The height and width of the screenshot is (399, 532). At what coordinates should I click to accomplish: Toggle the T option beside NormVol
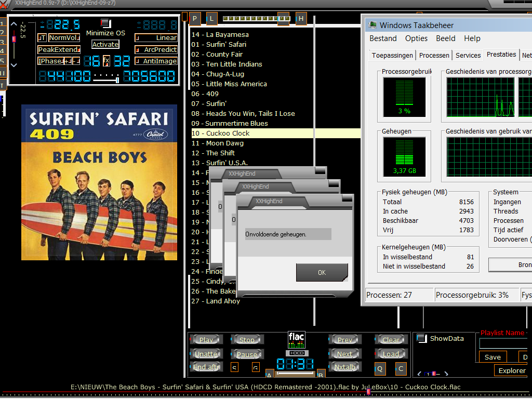coord(42,37)
